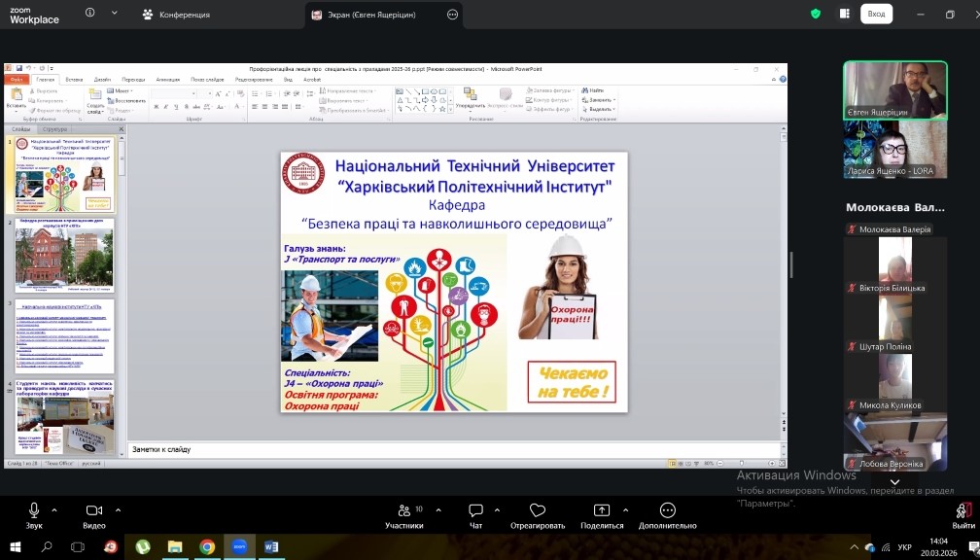Open screen share tab options ellipsis
The width and height of the screenshot is (980, 560).
click(x=453, y=15)
